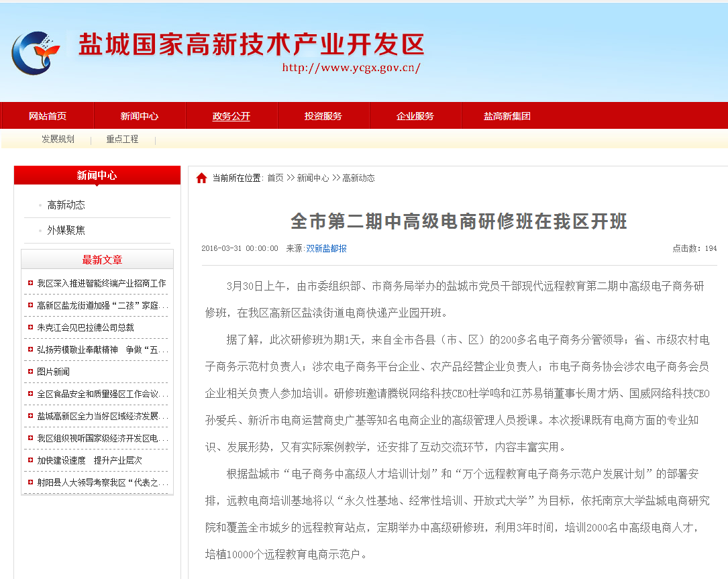Open article 弘扬劳模敬业奉献精神 争做
The width and height of the screenshot is (728, 579).
(x=103, y=350)
